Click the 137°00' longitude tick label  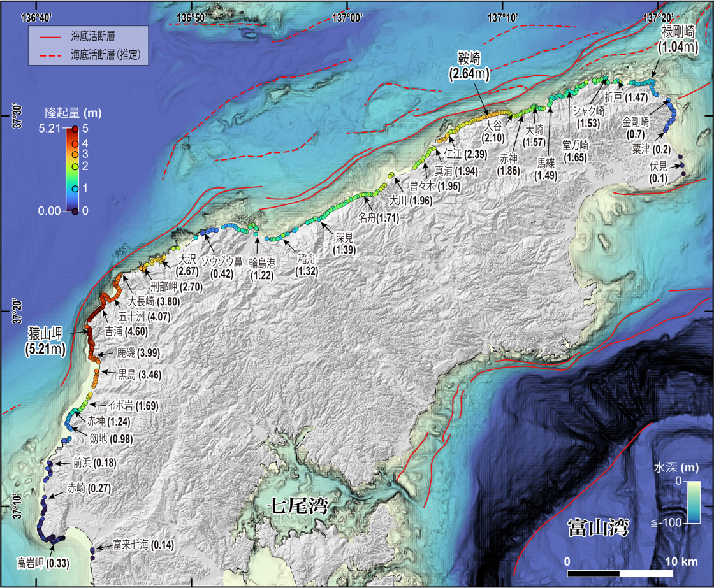[347, 18]
